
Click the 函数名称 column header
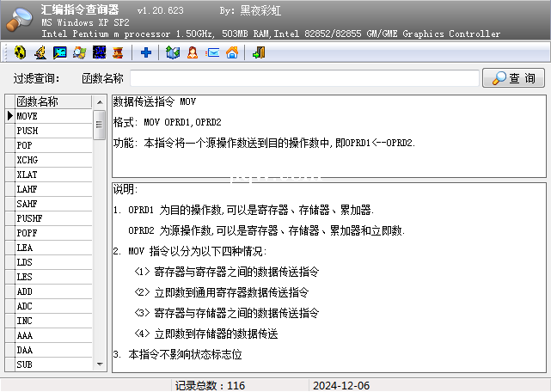52,101
